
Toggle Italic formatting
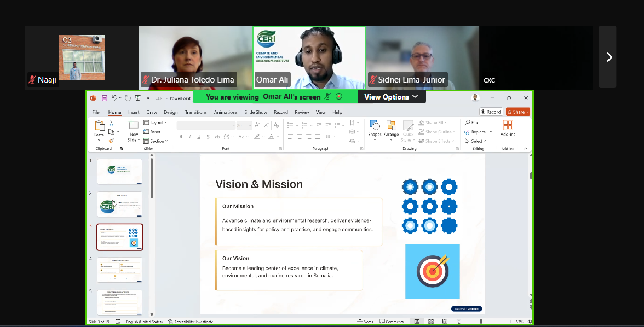click(x=189, y=137)
